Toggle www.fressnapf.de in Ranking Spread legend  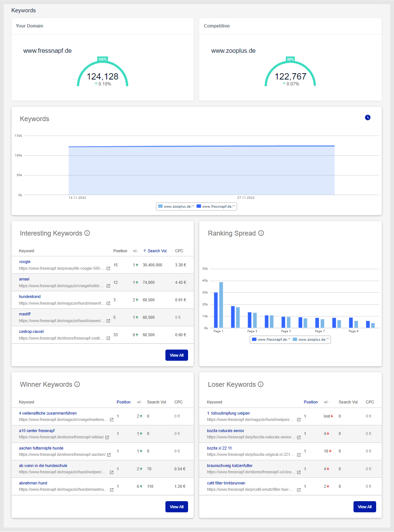(271, 339)
